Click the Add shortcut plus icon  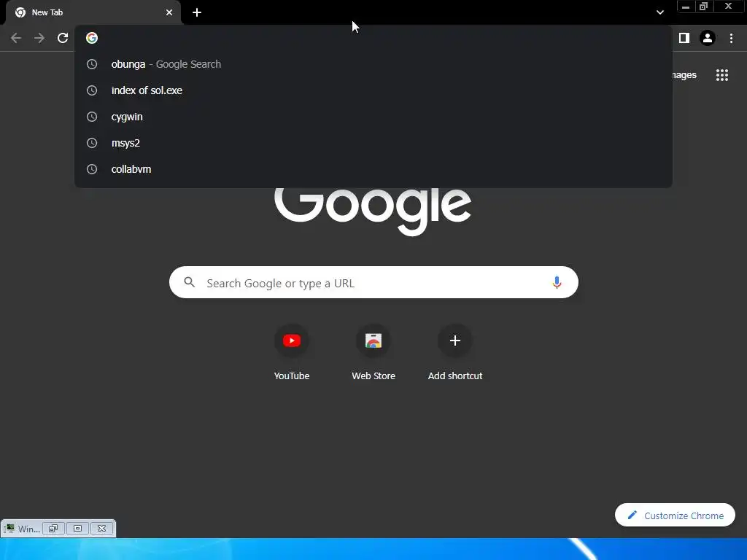click(x=455, y=341)
